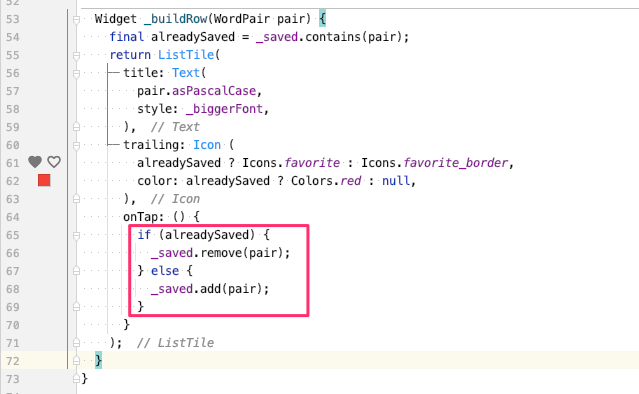Screen dimensions: 639x394
Task: Click the 'null' keyword on line 62
Action: coord(396,181)
